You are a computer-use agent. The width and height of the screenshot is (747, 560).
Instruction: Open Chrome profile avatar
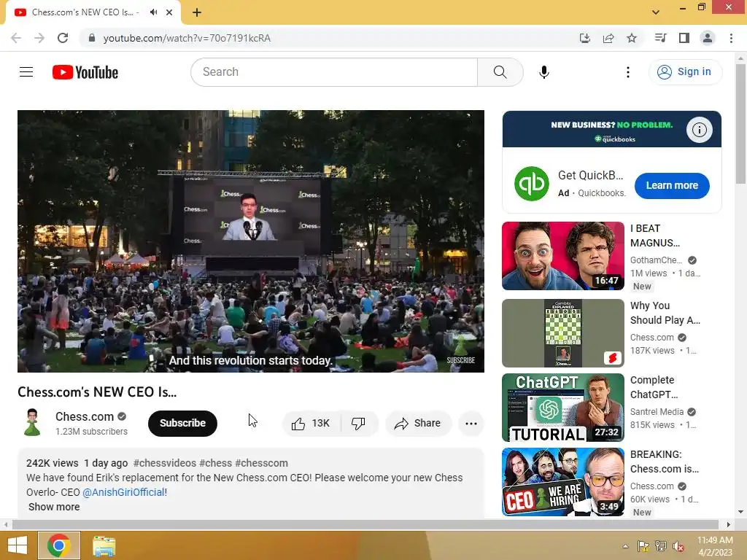[708, 38]
